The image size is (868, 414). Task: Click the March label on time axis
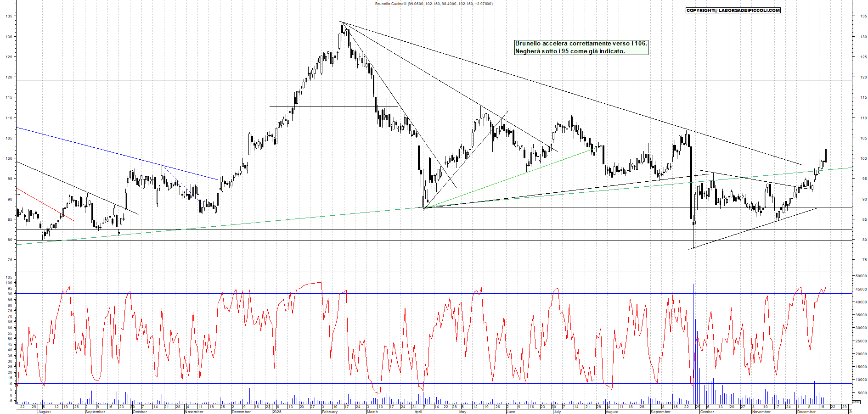372,412
